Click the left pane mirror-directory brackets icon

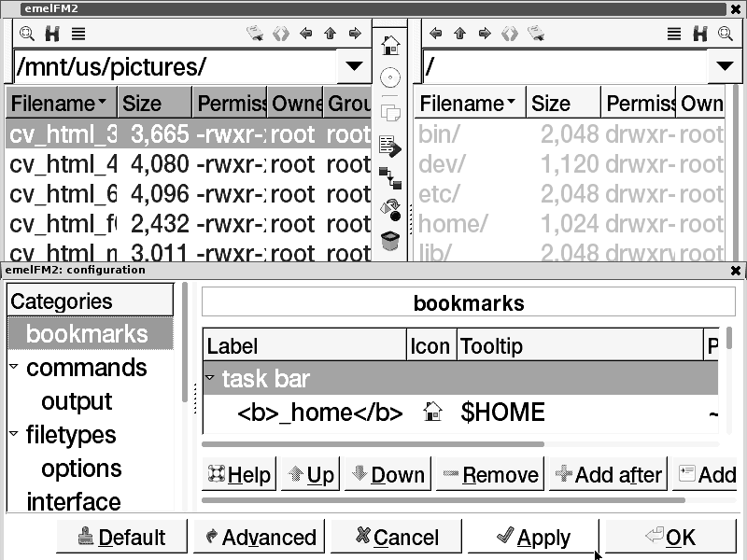pyautogui.click(x=281, y=34)
